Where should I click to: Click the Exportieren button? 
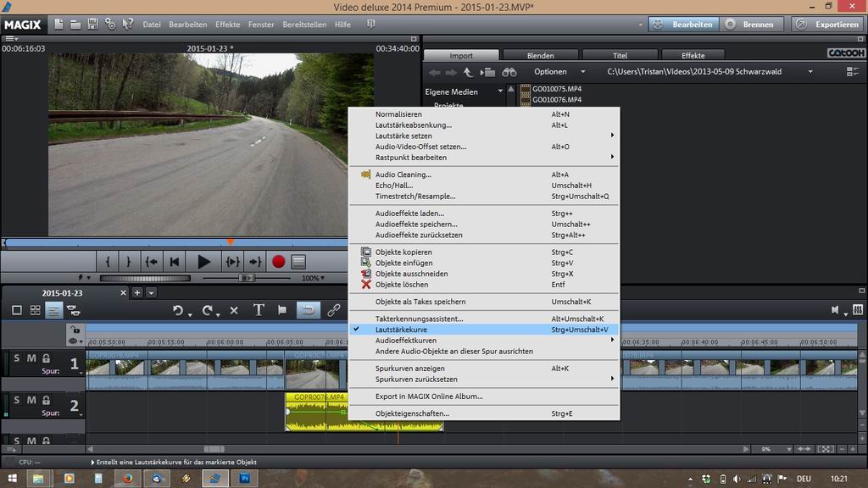(828, 25)
